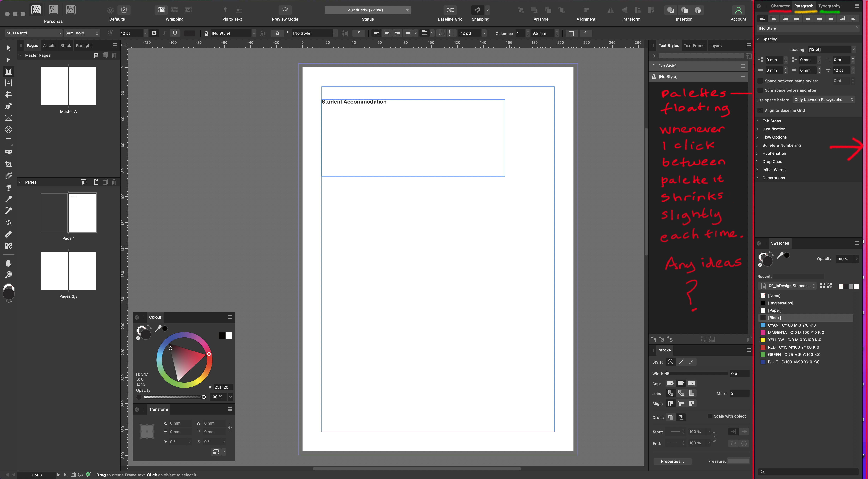Image resolution: width=868 pixels, height=479 pixels.
Task: Select the Picture Frame Rectangle tool
Action: pos(8,118)
